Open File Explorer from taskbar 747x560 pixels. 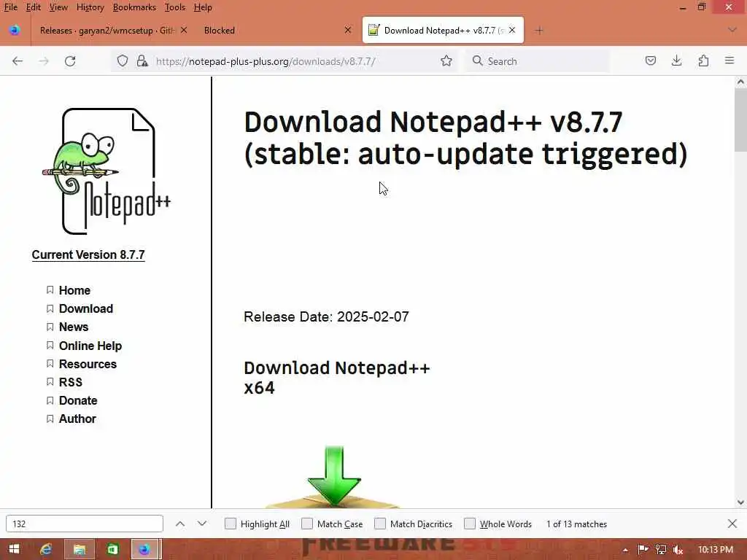pyautogui.click(x=79, y=550)
